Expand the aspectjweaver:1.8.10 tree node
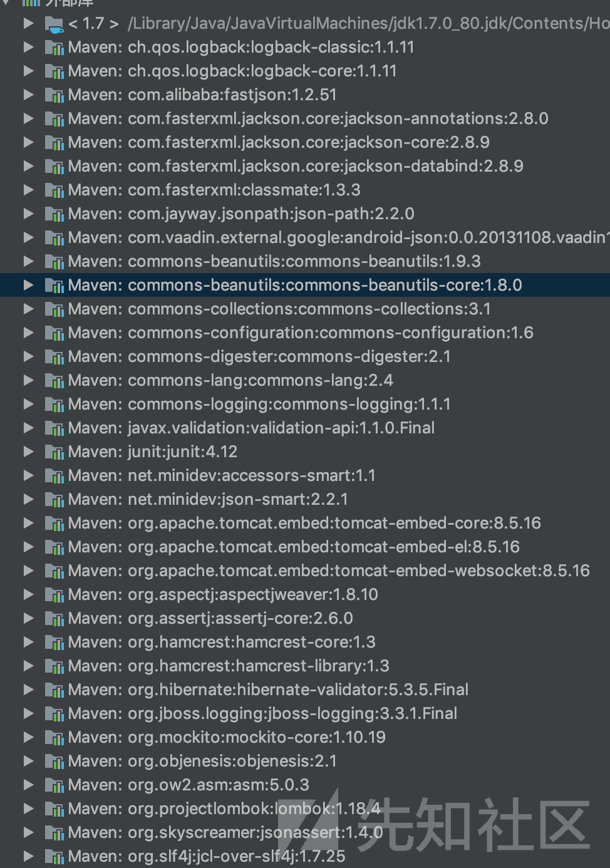The image size is (610, 868). pyautogui.click(x=29, y=594)
